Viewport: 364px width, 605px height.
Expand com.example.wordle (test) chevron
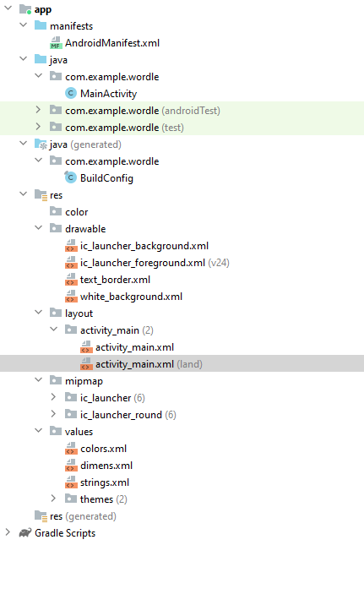pos(38,127)
